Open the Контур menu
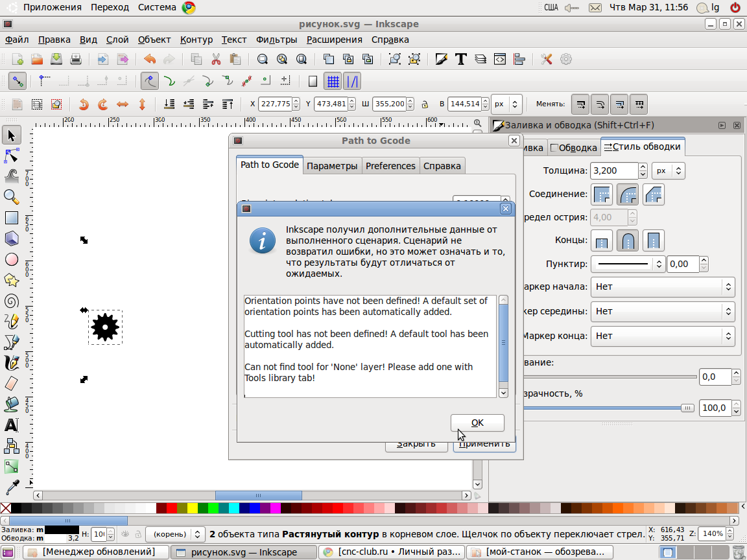This screenshot has height=560, width=747. (196, 40)
